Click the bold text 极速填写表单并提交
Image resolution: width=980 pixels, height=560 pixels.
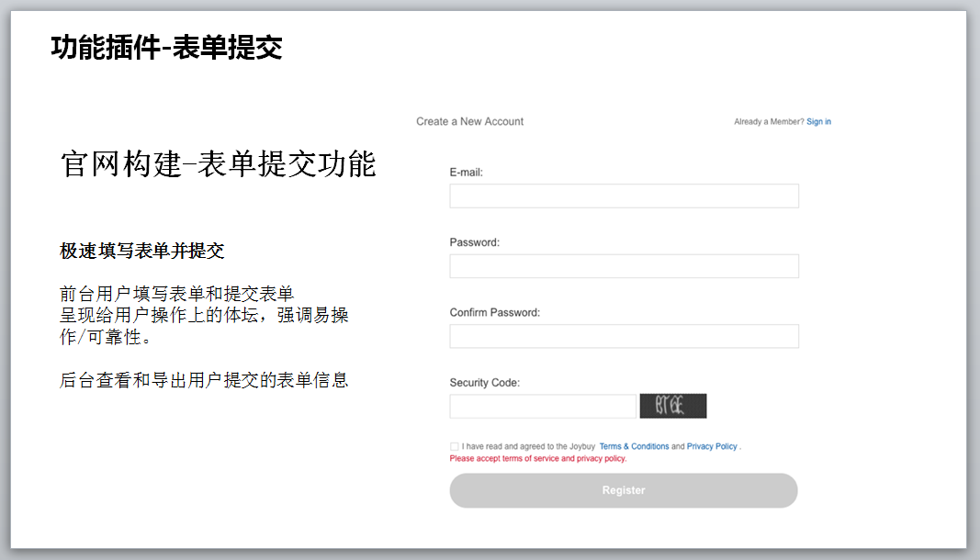pos(141,251)
